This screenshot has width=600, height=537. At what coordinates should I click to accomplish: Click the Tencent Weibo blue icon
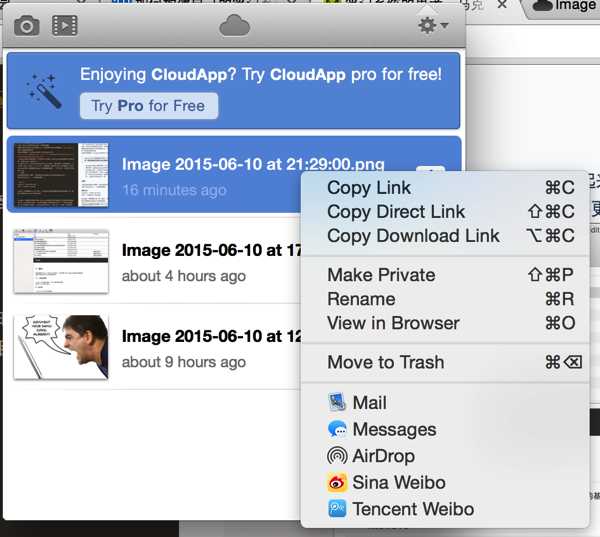click(337, 509)
